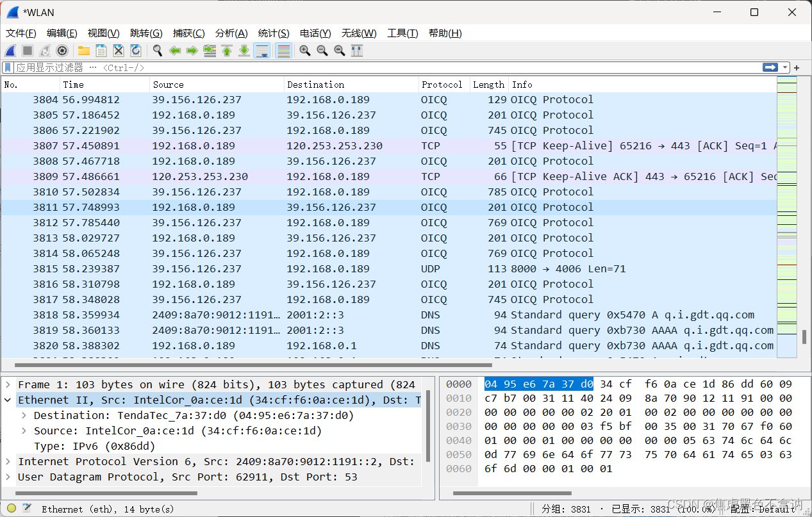Sort packets by Protocol column header
This screenshot has width=812, height=517.
[x=444, y=85]
